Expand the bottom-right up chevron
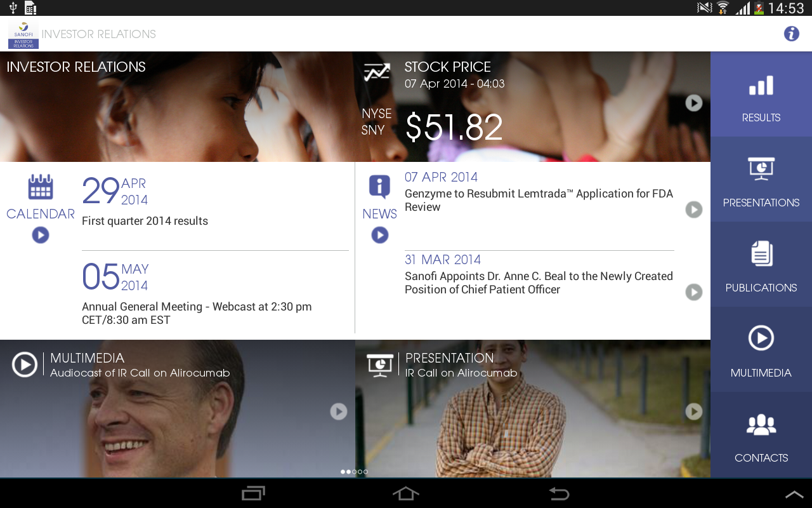Screen dimensions: 812x508 tap(794, 495)
